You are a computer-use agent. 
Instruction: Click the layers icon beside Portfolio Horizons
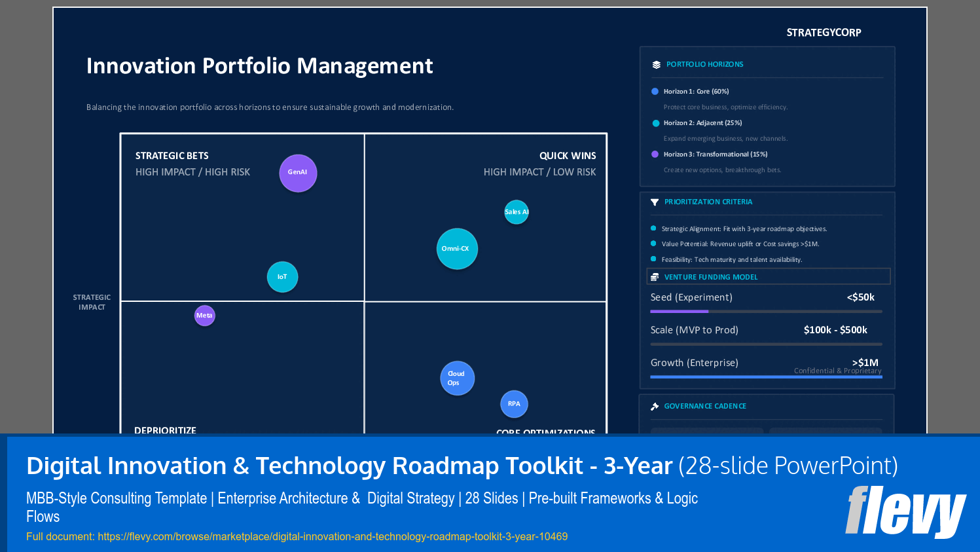click(655, 64)
